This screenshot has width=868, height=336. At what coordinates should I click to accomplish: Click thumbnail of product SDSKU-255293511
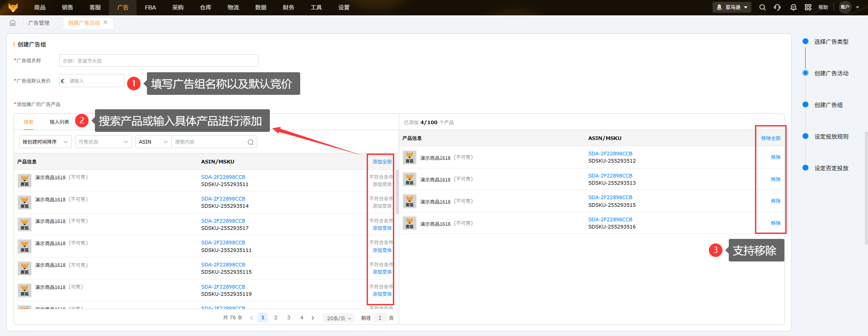[24, 181]
